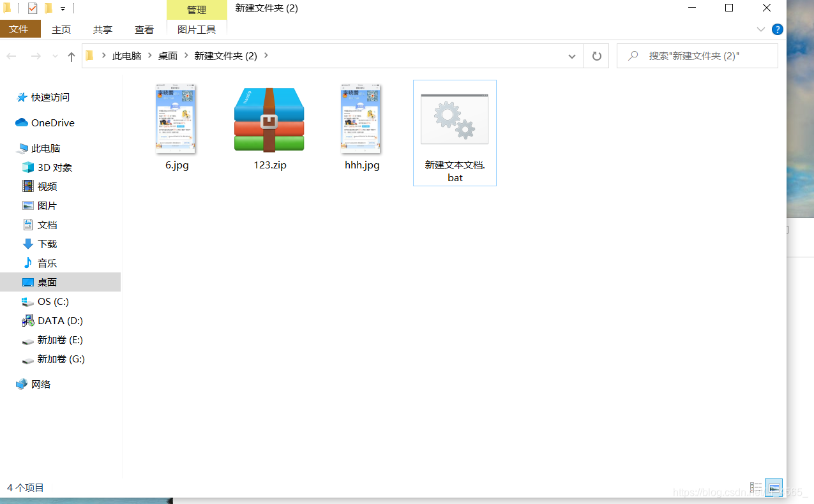Open the 文件 ribbon menu
Viewport: 814px width, 504px height.
[x=19, y=29]
